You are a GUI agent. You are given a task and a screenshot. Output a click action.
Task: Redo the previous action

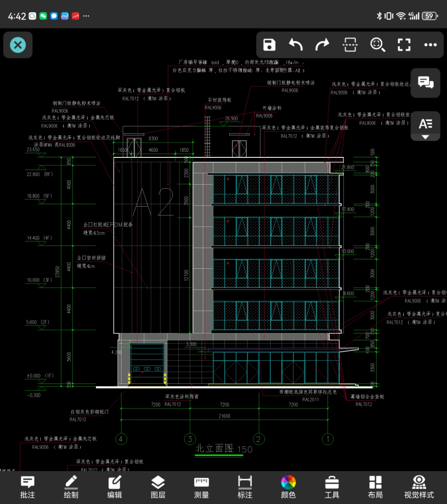322,45
